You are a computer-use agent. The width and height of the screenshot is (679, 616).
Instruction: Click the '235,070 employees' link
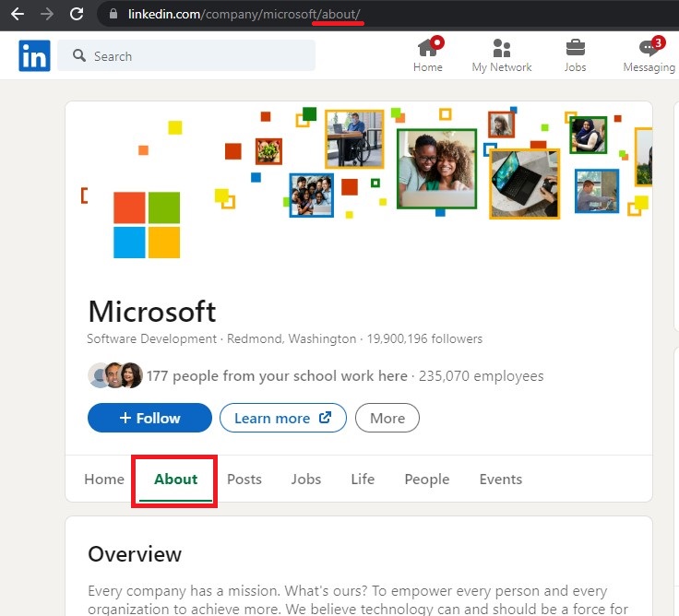[x=481, y=375]
